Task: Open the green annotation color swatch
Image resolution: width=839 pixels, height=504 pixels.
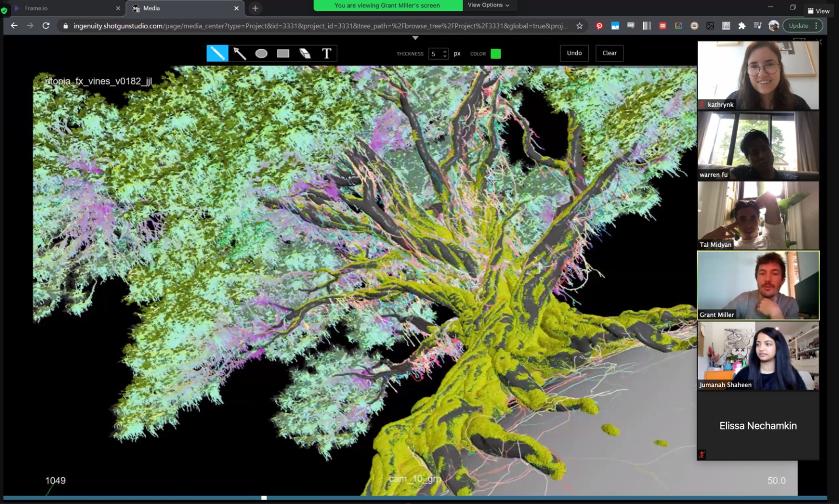Action: click(496, 53)
